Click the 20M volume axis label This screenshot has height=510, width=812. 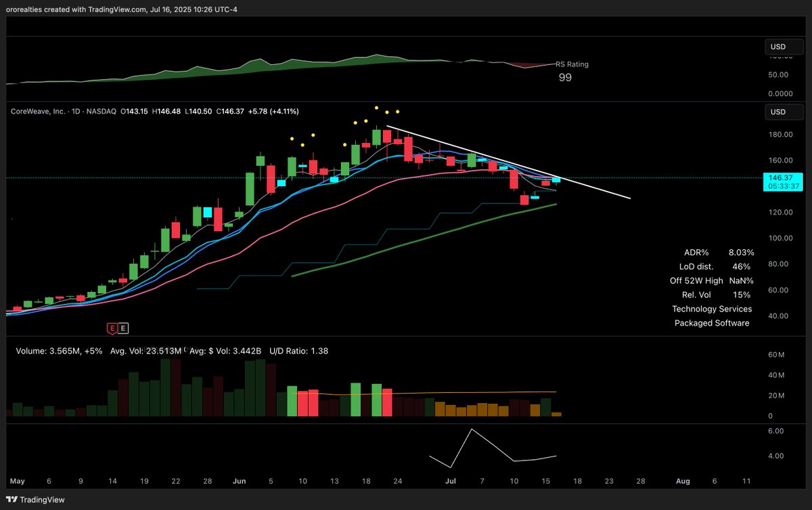pos(776,396)
